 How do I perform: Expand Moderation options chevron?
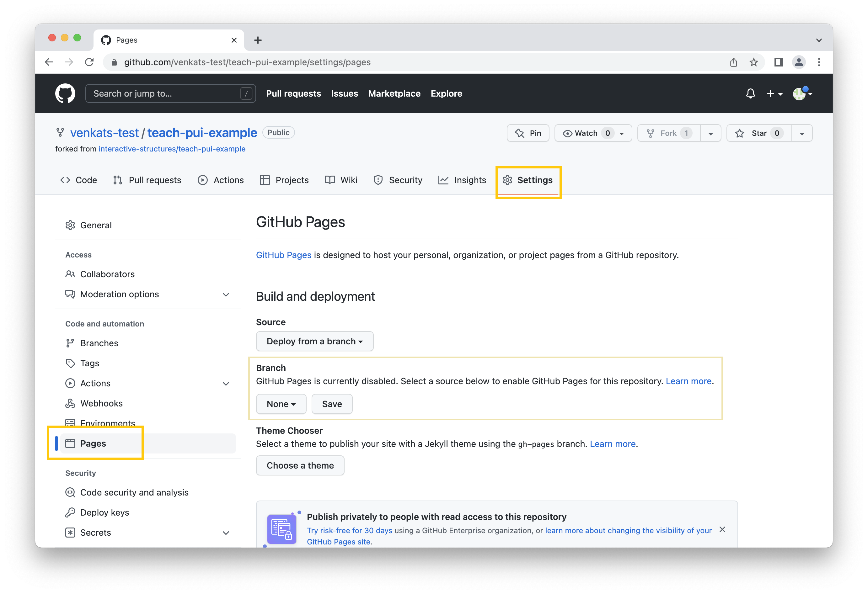click(226, 294)
